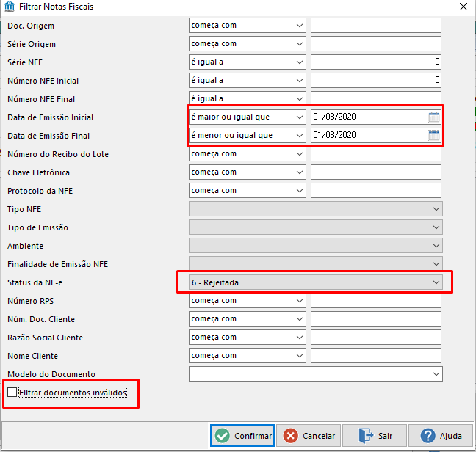The height and width of the screenshot is (452, 476).
Task: Focus the Chave Eletrônica value field
Action: coord(376,172)
